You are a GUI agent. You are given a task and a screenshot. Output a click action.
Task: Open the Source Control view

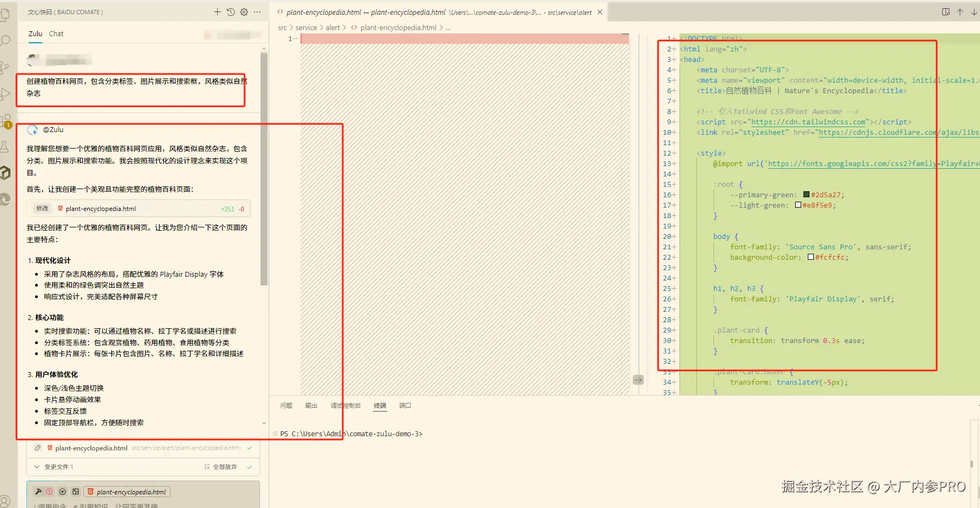[x=5, y=67]
